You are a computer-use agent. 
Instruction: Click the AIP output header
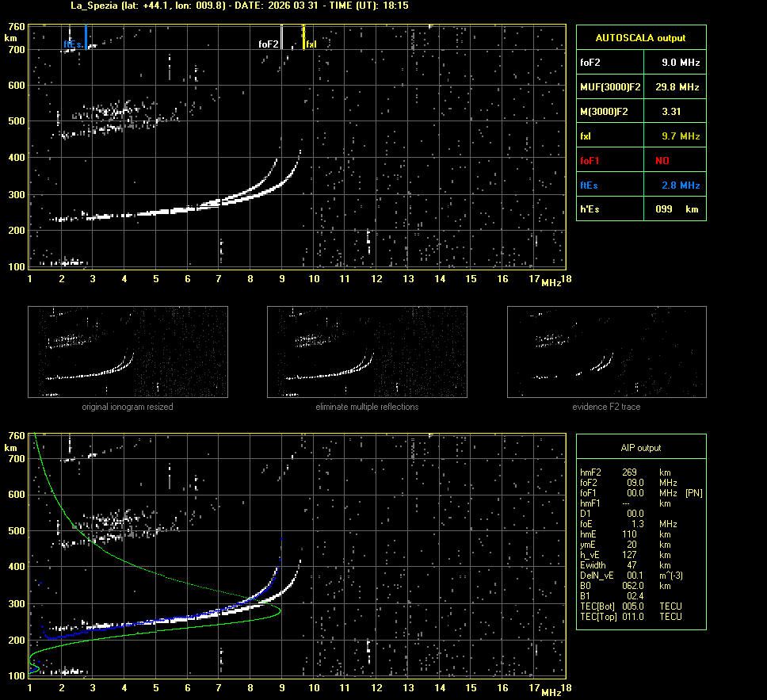(x=640, y=448)
